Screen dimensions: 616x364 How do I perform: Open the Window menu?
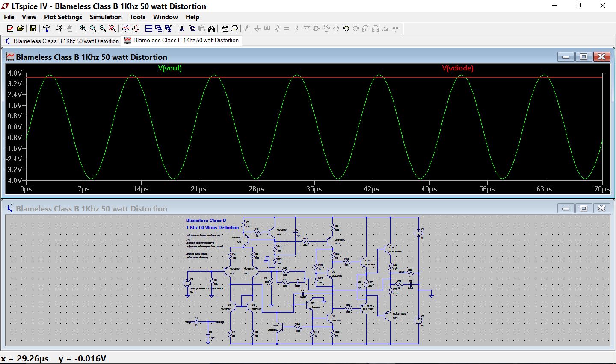pyautogui.click(x=165, y=17)
